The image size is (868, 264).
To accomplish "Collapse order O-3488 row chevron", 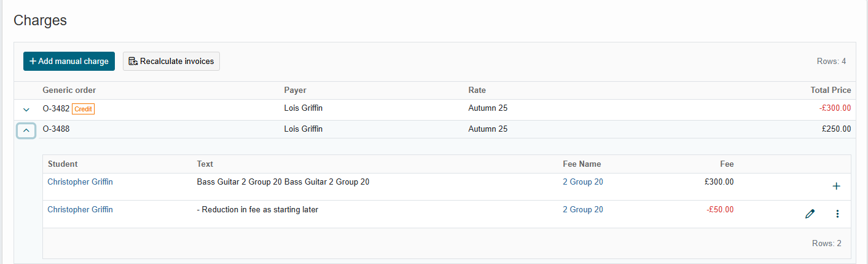I will pyautogui.click(x=26, y=130).
